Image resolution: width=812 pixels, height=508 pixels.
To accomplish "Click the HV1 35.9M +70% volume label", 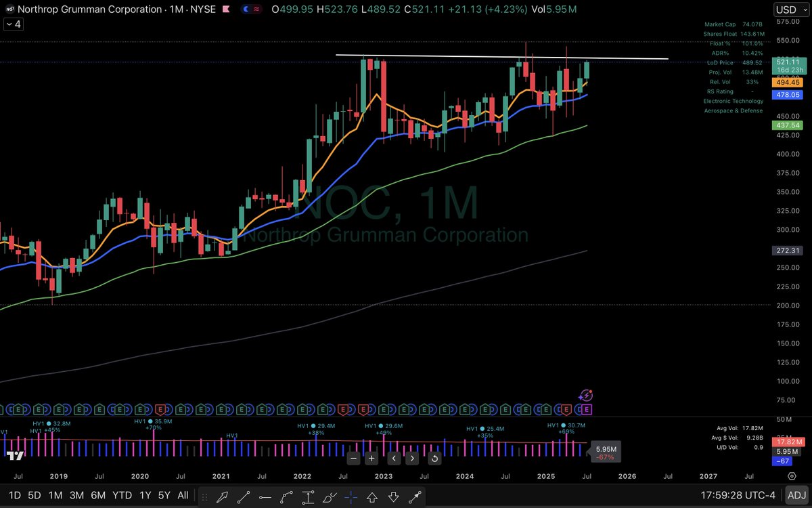I will click(154, 423).
